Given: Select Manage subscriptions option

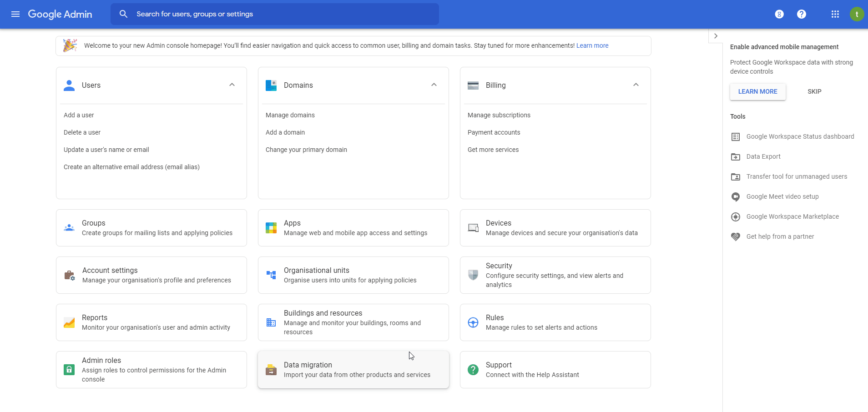Looking at the screenshot, I should [x=499, y=115].
